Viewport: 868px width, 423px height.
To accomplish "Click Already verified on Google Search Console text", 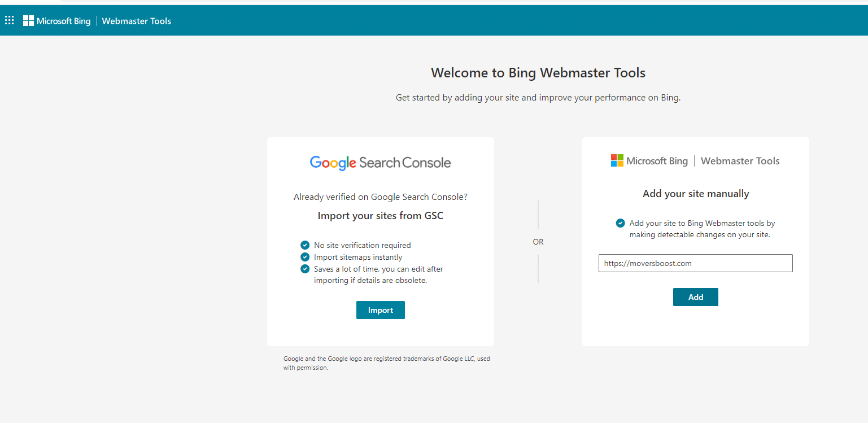I will (x=380, y=197).
